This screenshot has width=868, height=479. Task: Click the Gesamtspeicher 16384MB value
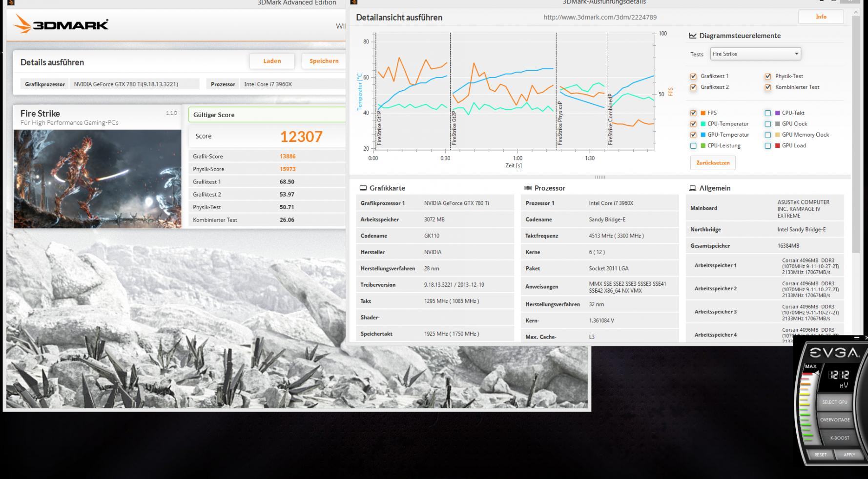tap(788, 246)
